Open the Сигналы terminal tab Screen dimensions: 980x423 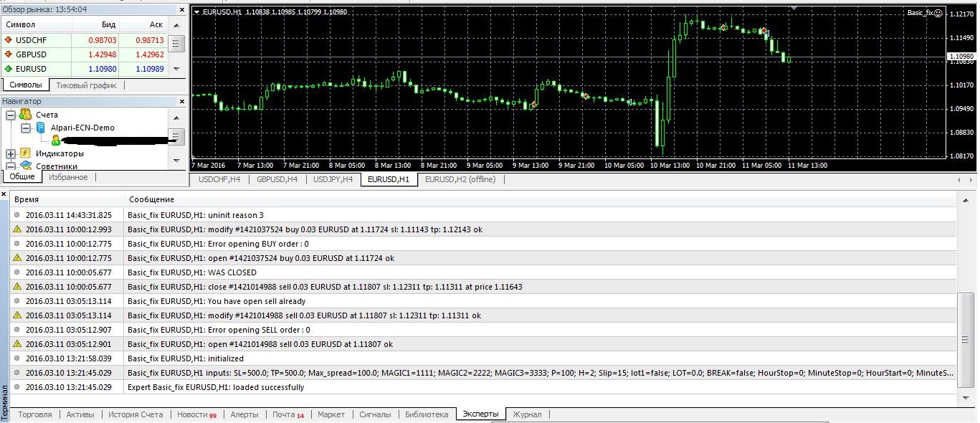coord(376,414)
